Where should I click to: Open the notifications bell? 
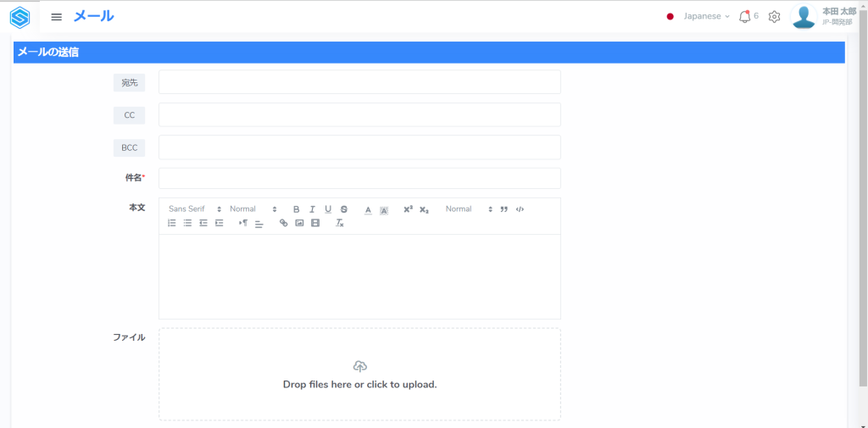point(744,16)
